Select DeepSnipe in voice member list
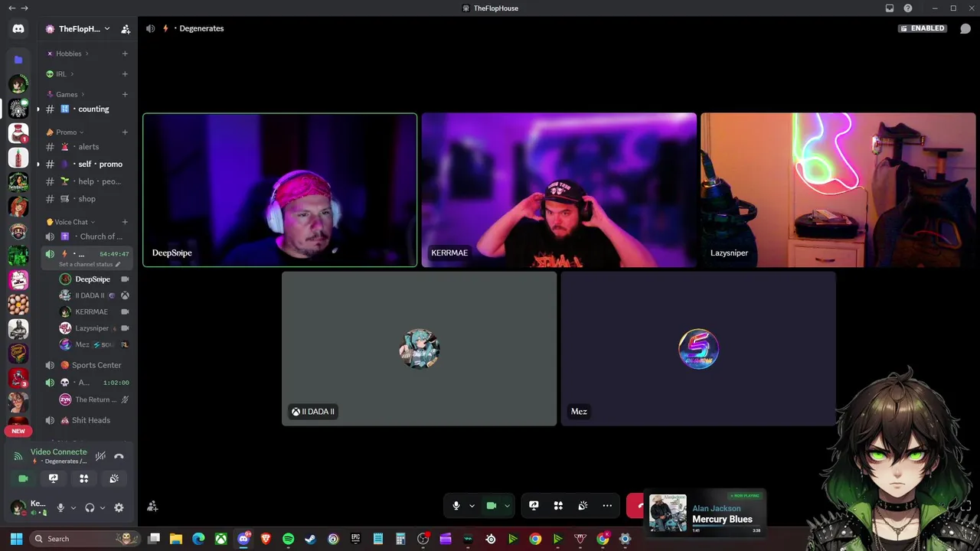This screenshot has height=551, width=980. [x=93, y=279]
